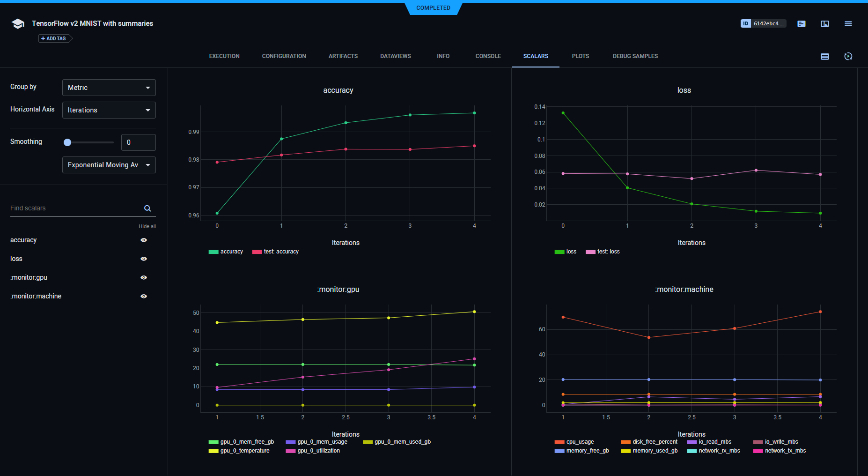Click the experiment graduation cap icon

tap(18, 24)
